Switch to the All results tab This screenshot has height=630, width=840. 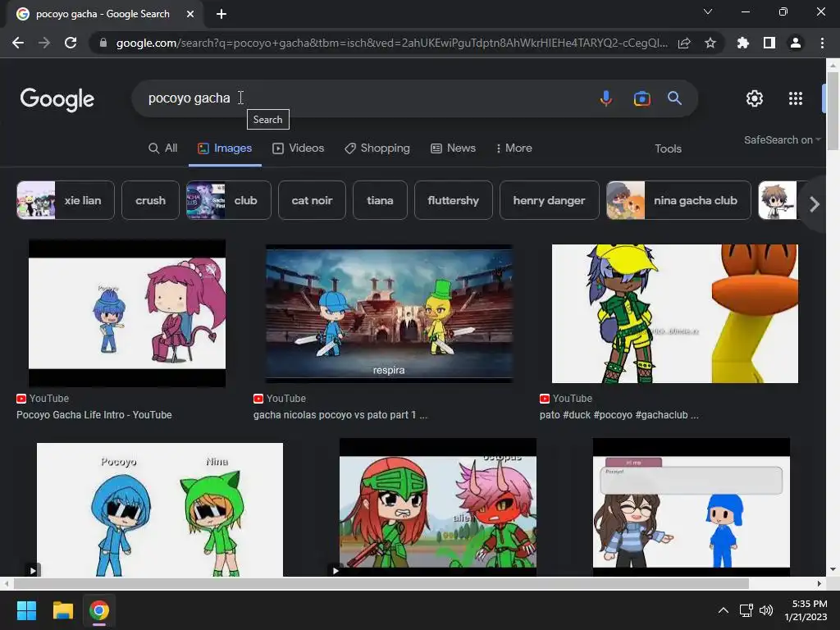tap(163, 148)
